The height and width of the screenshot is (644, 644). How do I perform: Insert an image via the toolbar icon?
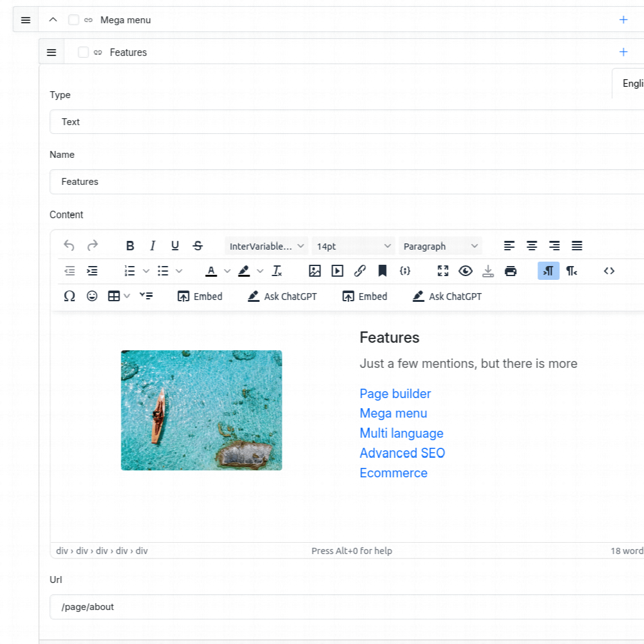pyautogui.click(x=315, y=271)
